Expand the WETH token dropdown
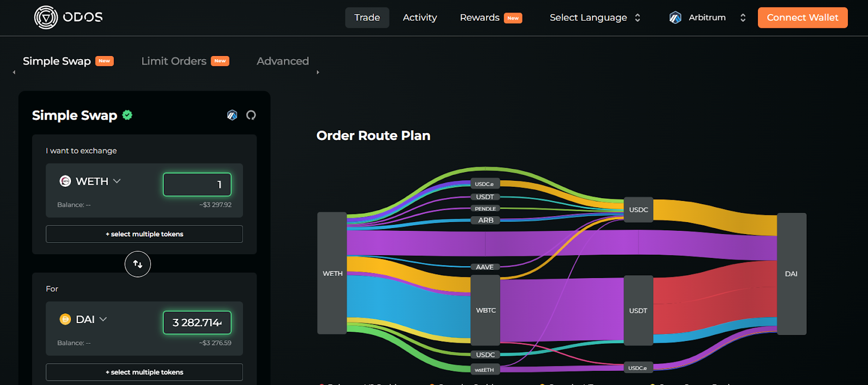868x385 pixels. pos(117,181)
